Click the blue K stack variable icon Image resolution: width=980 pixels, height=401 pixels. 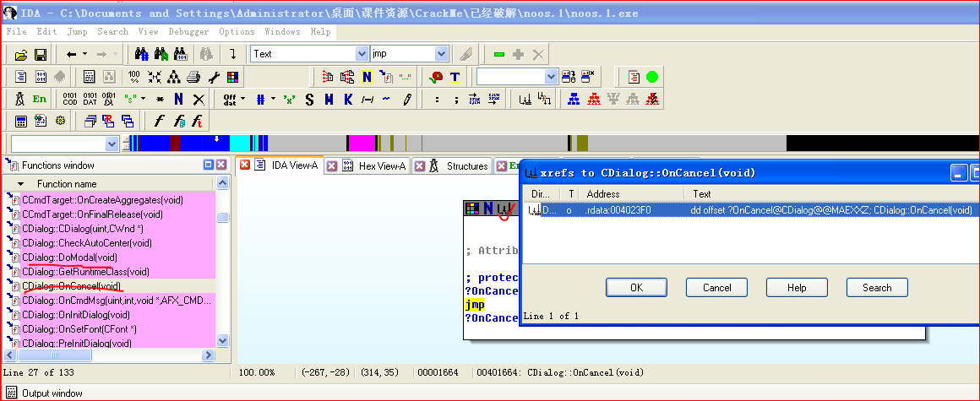coord(347,99)
